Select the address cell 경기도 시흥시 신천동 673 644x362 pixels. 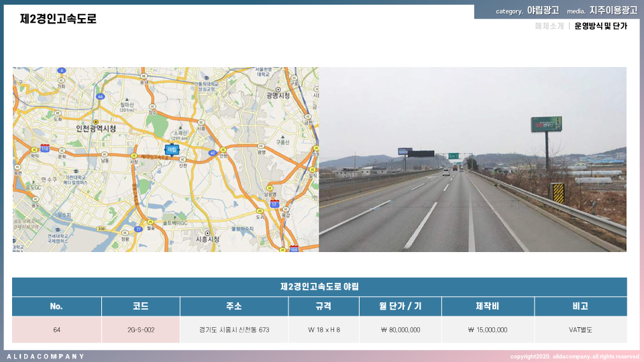point(234,330)
